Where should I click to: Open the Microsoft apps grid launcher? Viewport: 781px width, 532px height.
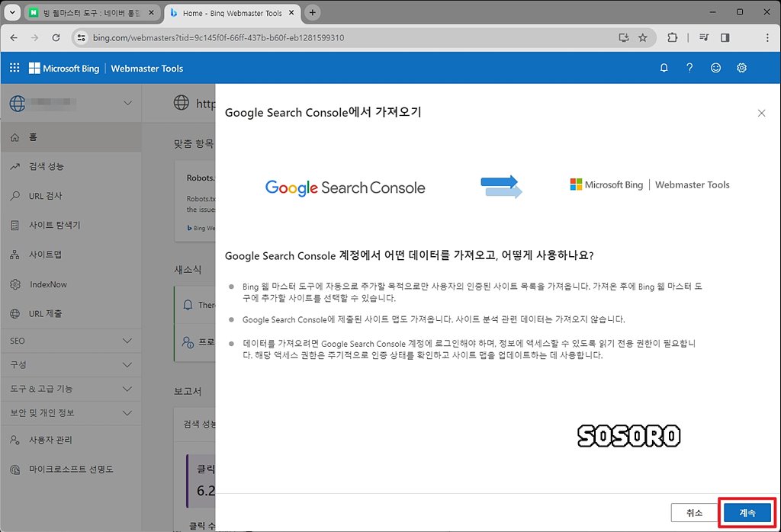tap(14, 68)
